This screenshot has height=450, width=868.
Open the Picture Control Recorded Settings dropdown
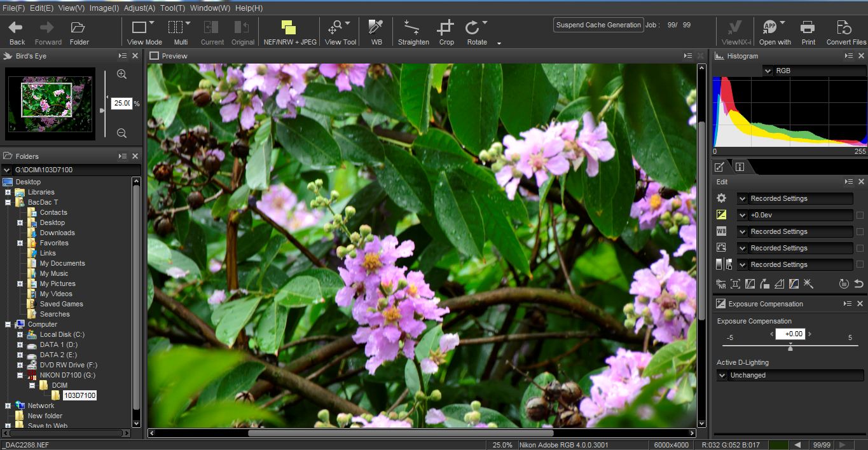[742, 248]
